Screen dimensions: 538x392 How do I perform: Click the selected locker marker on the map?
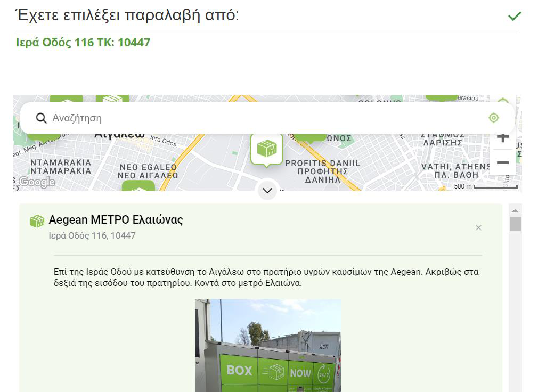(267, 149)
